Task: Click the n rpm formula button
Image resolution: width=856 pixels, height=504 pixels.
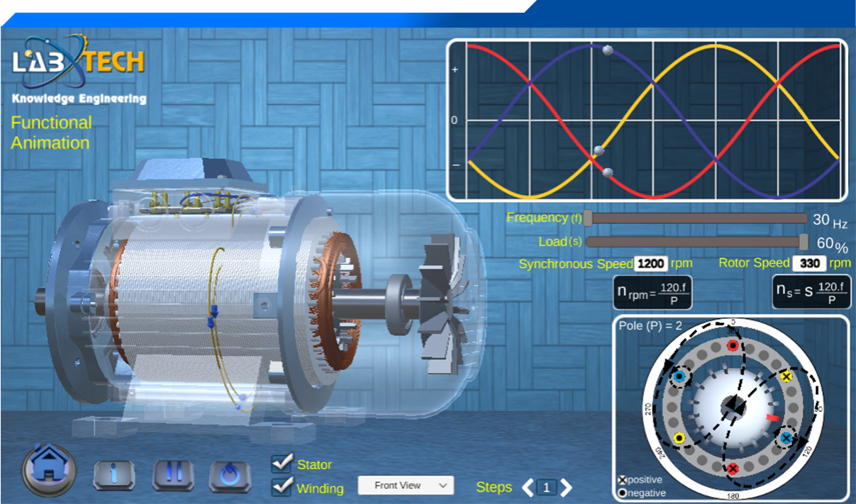Action: pyautogui.click(x=652, y=292)
